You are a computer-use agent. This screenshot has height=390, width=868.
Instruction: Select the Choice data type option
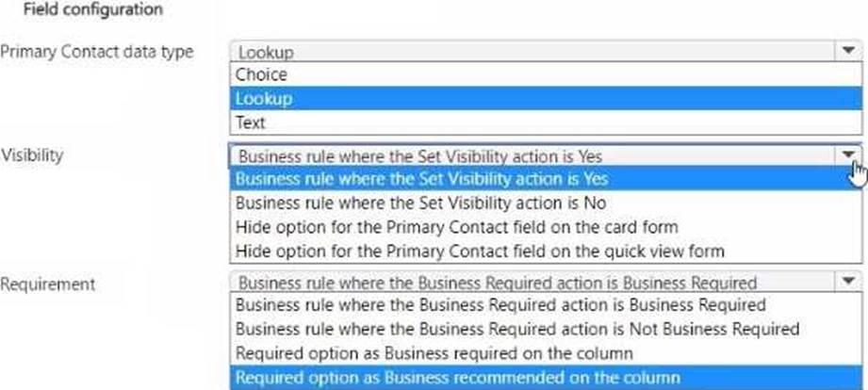262,74
